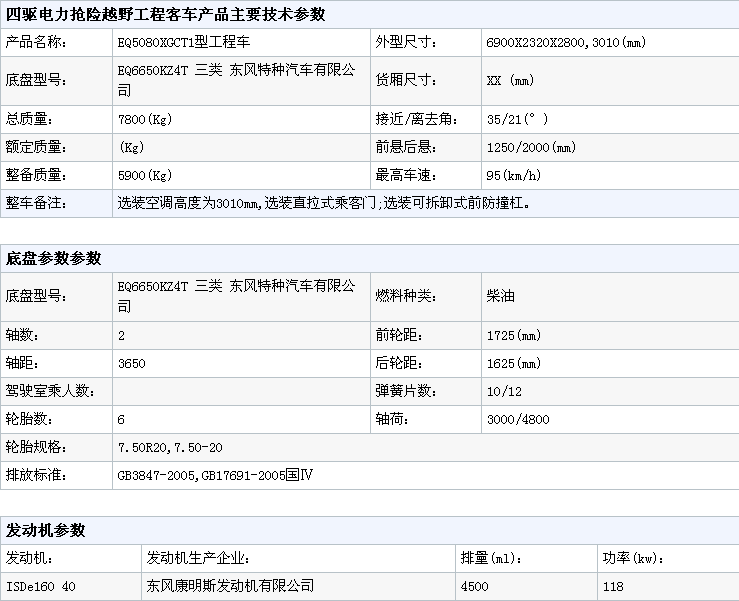Click the 底盘参数参数 section header
The height and width of the screenshot is (601, 739).
click(x=53, y=258)
